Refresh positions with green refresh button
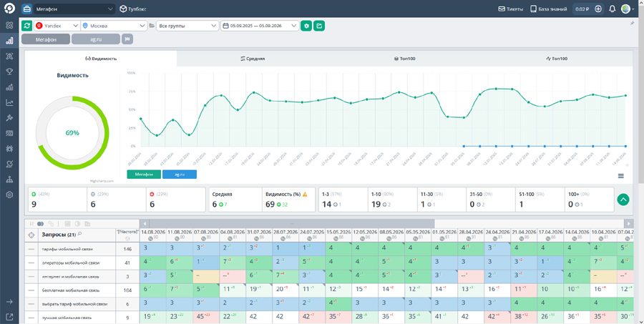The image size is (644, 324). [x=27, y=26]
